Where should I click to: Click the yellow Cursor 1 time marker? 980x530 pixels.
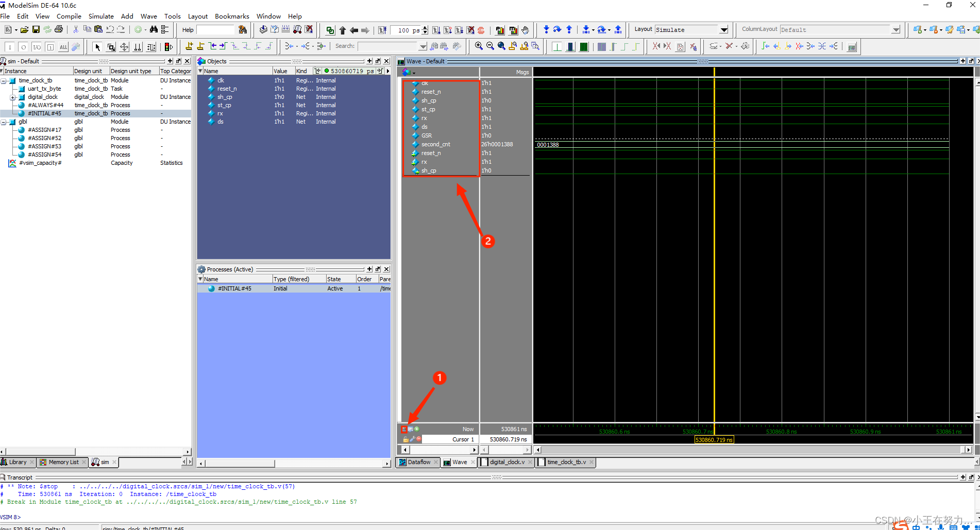(714, 440)
